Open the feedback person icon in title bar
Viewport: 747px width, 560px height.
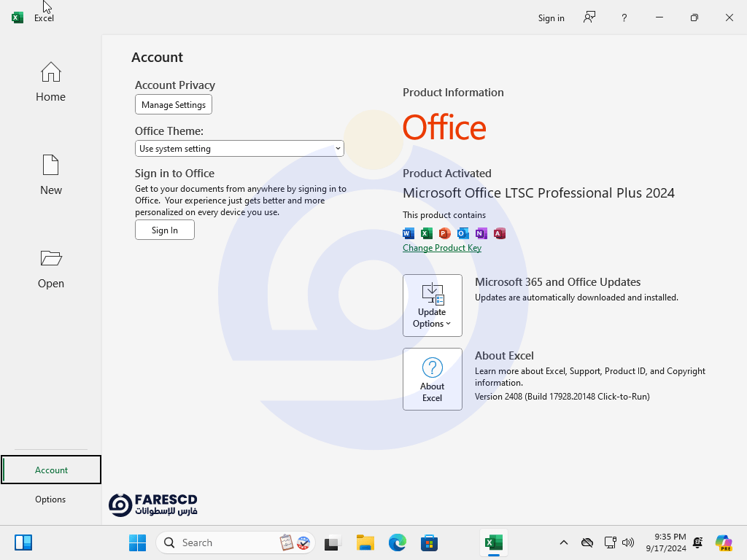[x=589, y=17]
